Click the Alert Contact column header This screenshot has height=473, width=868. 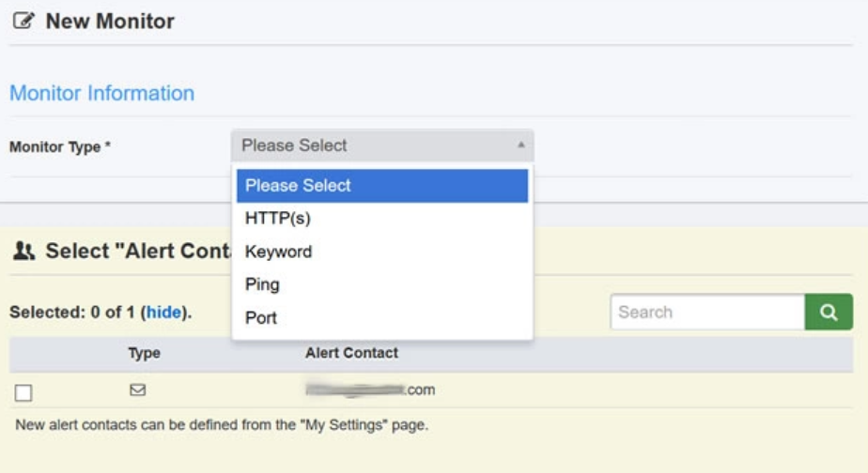pyautogui.click(x=351, y=353)
